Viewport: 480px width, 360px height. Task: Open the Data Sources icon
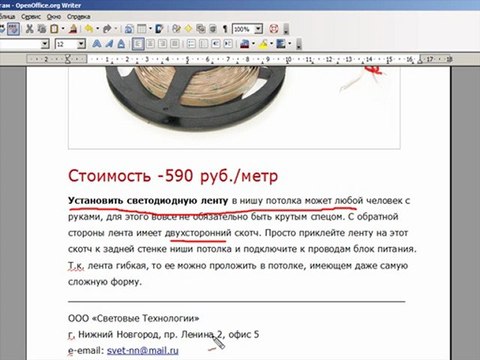click(213, 29)
